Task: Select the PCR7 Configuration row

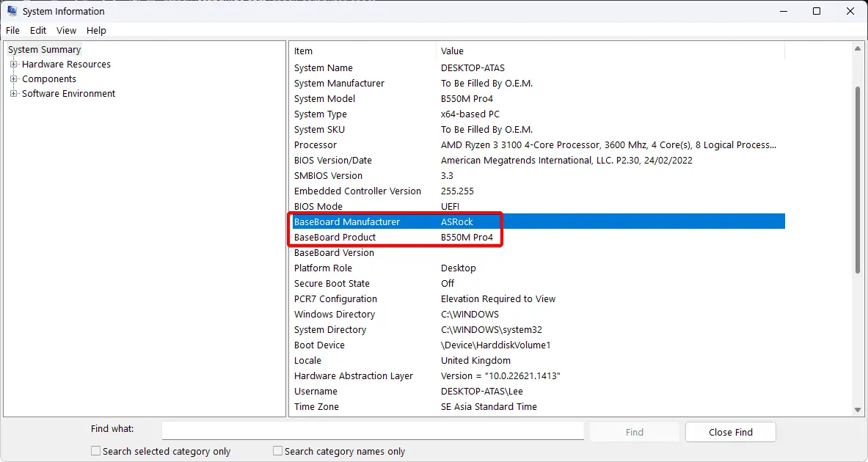Action: click(539, 298)
